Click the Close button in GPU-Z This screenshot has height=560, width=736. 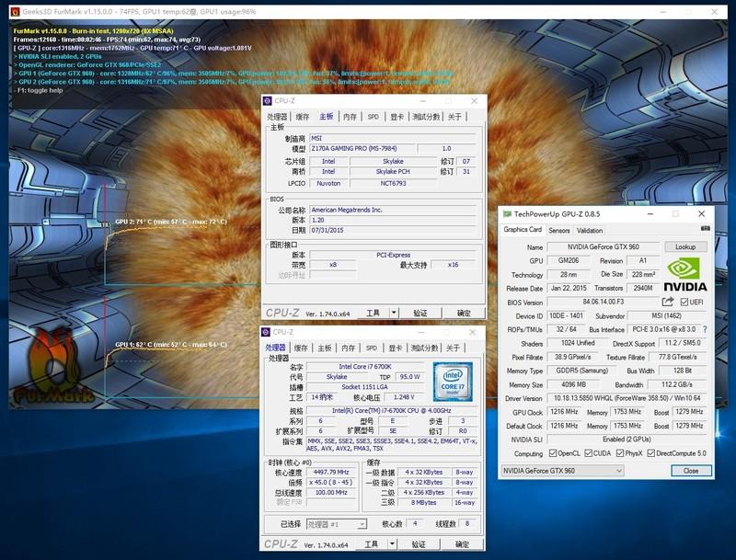click(x=691, y=471)
